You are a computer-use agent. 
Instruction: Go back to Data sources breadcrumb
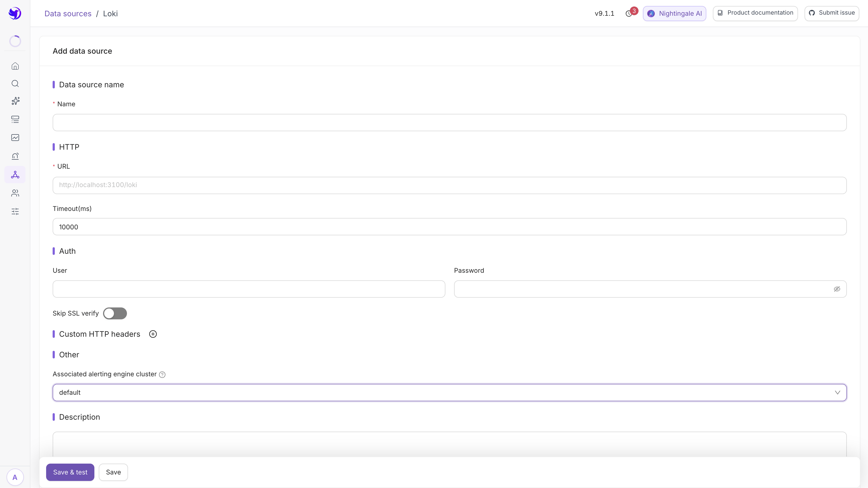[x=68, y=14]
